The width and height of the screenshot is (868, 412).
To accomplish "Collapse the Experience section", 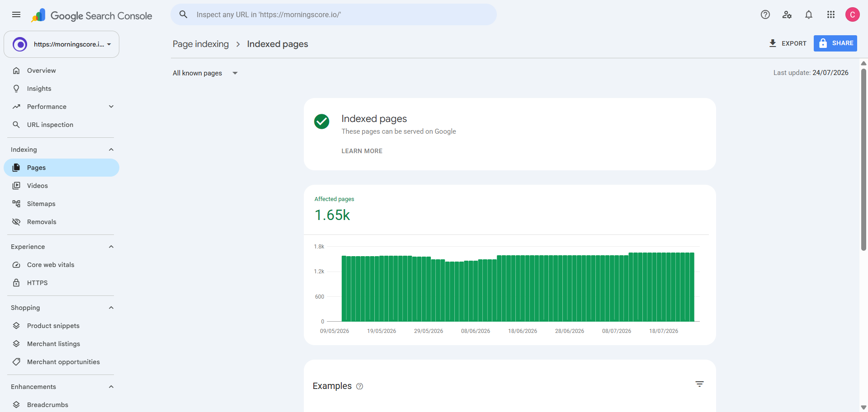I will [x=111, y=247].
